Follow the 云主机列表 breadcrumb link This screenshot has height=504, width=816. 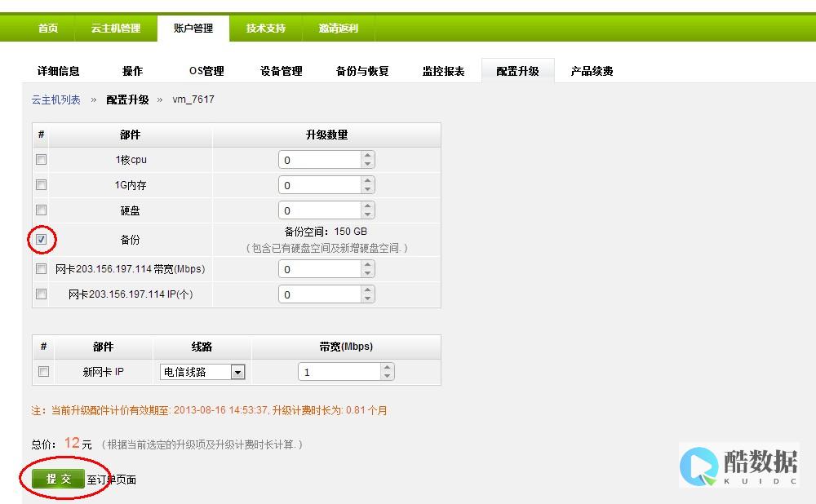[56, 99]
